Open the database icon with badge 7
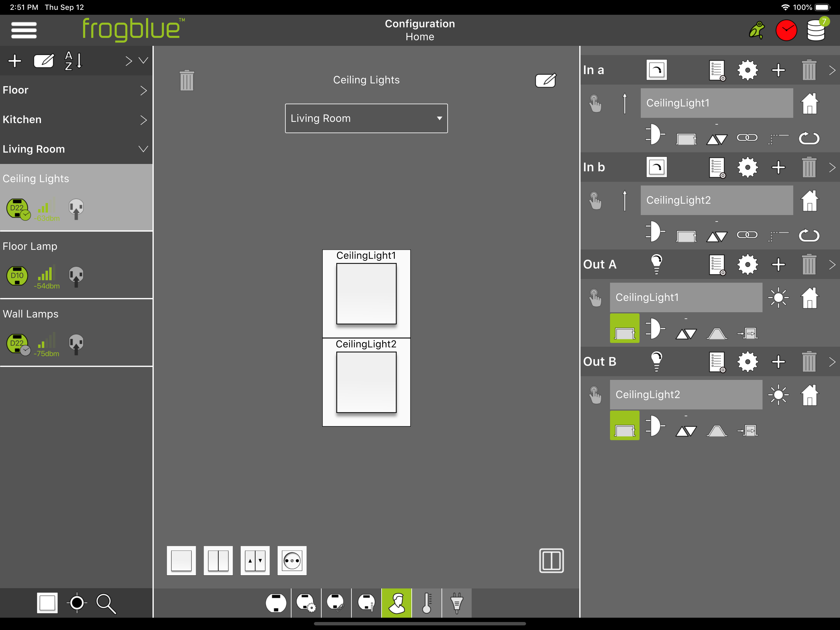Viewport: 840px width, 630px height. tap(816, 30)
